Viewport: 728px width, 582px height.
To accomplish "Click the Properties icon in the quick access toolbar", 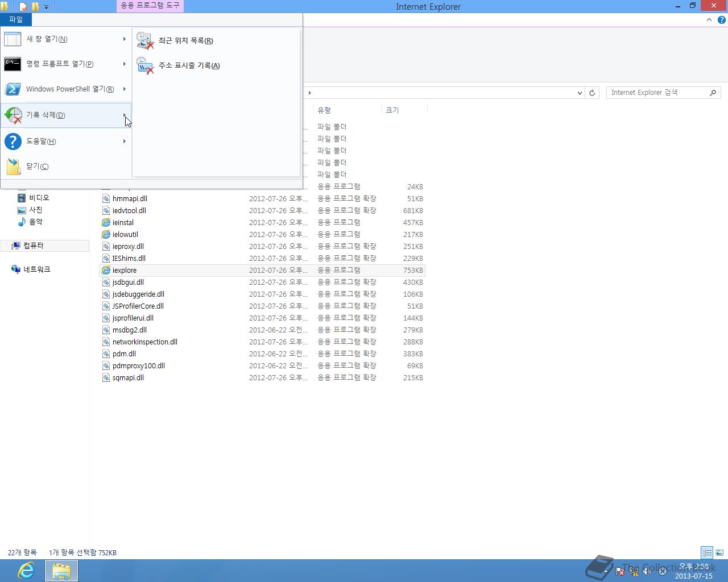I will point(23,7).
